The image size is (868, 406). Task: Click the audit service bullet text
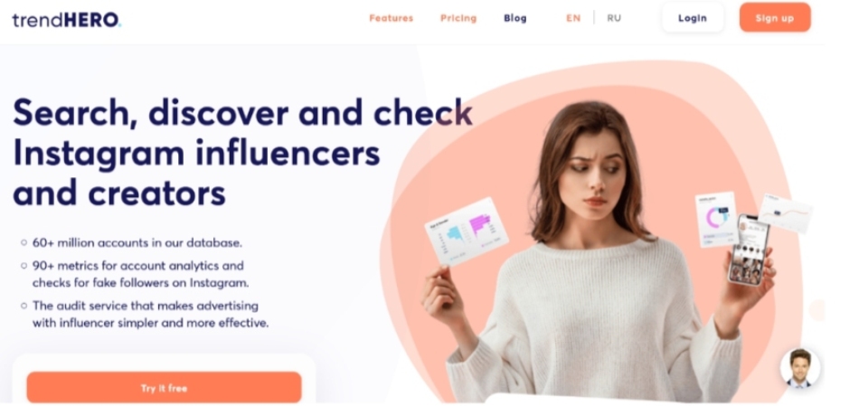(150, 314)
